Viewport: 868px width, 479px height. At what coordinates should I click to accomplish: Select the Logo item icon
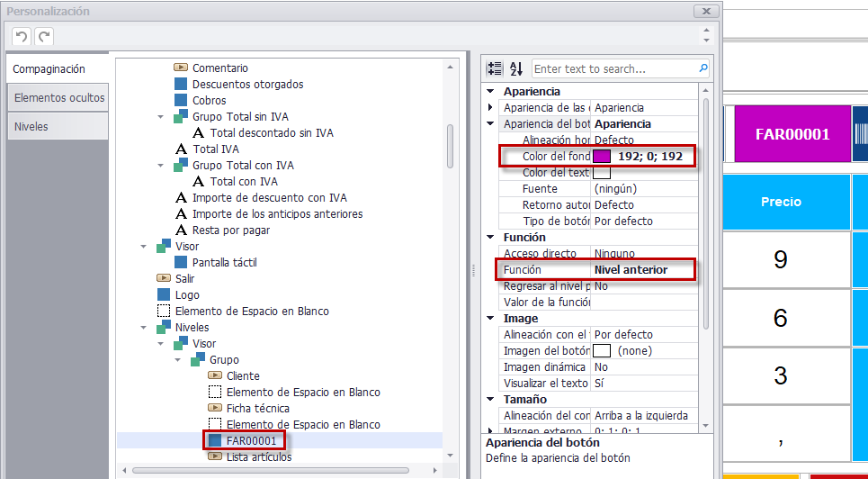(164, 295)
